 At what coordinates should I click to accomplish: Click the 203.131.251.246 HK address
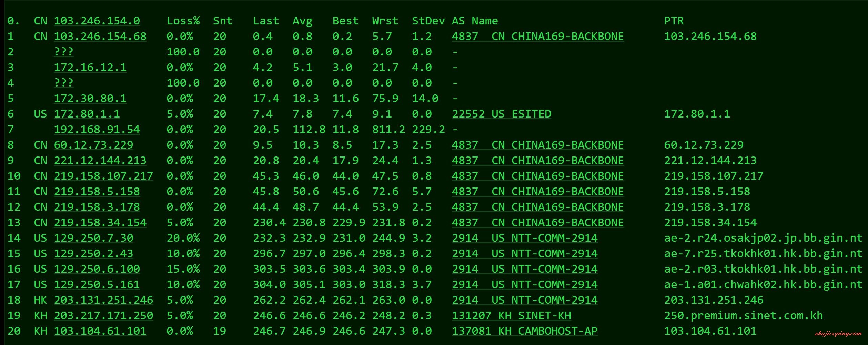click(x=103, y=300)
